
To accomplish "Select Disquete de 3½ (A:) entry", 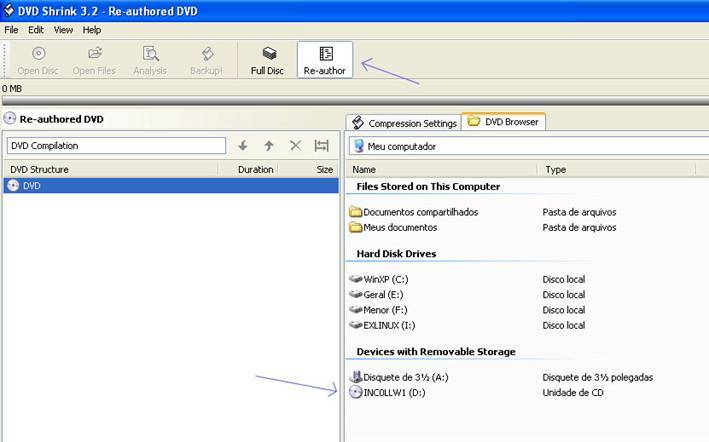I will [x=406, y=376].
